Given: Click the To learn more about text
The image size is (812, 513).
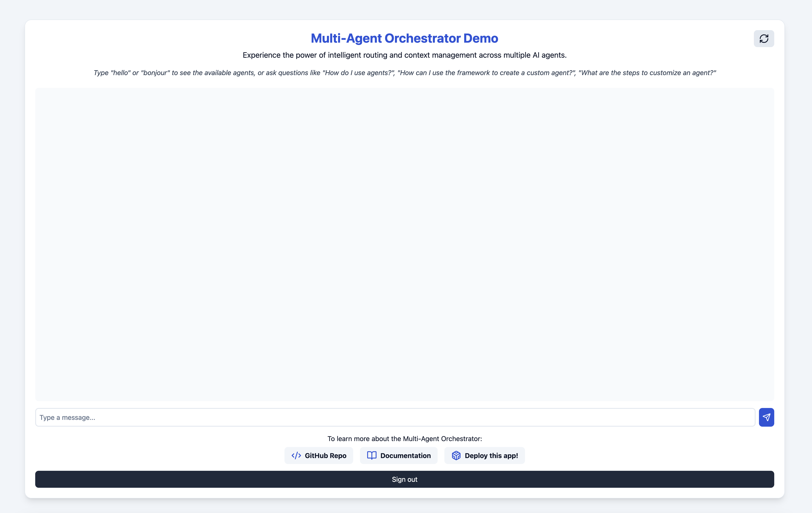Looking at the screenshot, I should click(404, 439).
